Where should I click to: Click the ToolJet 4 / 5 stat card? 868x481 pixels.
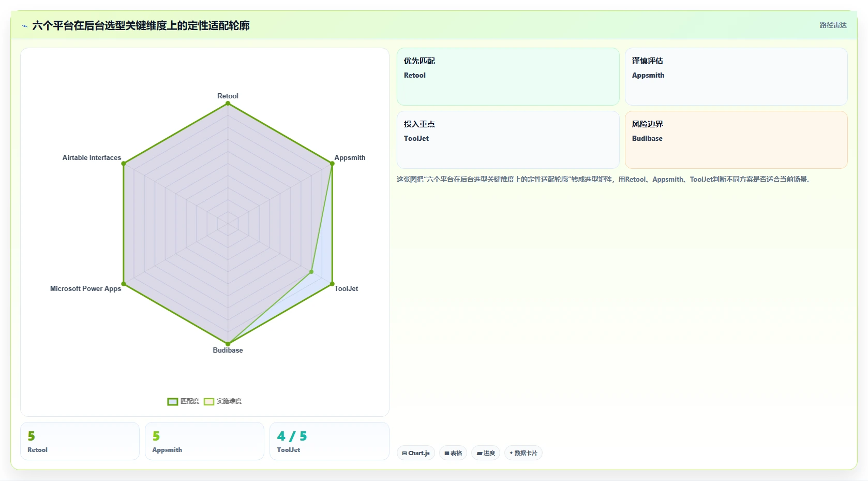coord(329,441)
